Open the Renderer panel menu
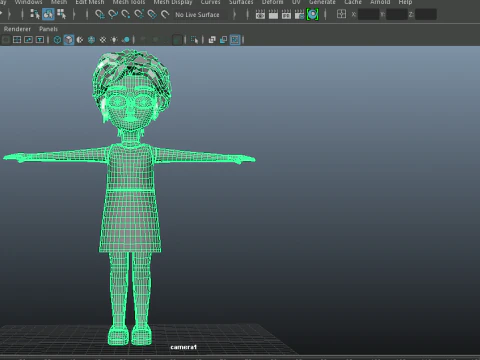The width and height of the screenshot is (480, 360). [17, 29]
